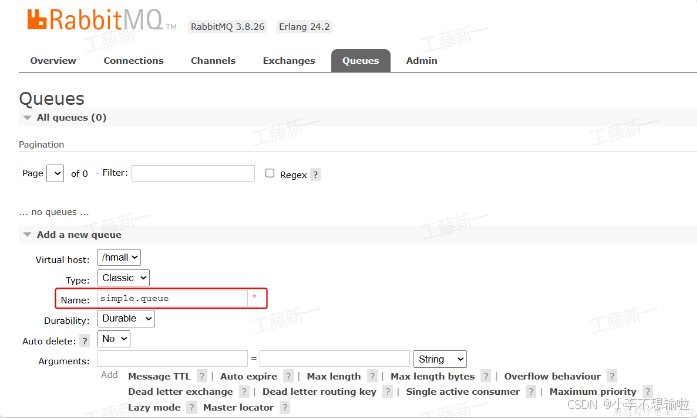
Task: Show help for Maximum priority
Action: [648, 392]
